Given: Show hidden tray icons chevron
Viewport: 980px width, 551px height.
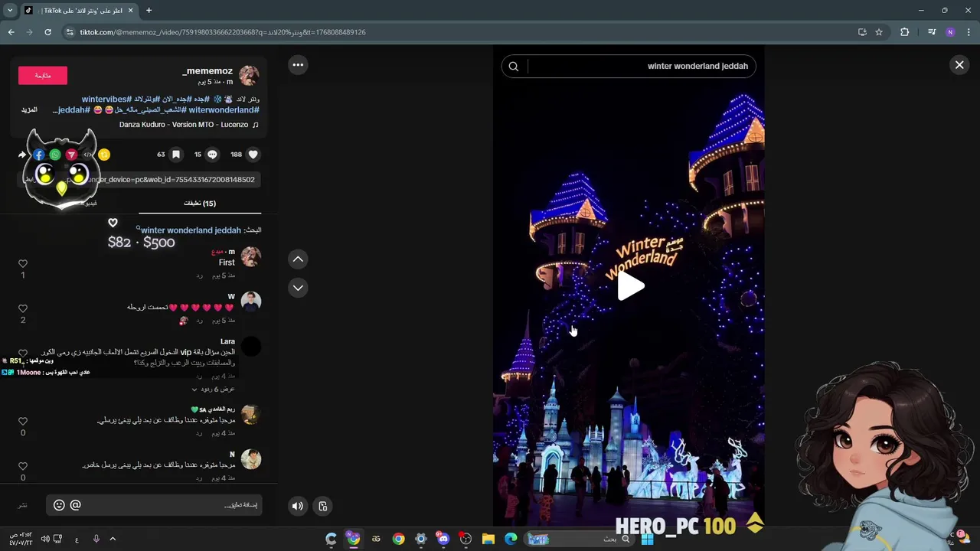Looking at the screenshot, I should coord(113,539).
